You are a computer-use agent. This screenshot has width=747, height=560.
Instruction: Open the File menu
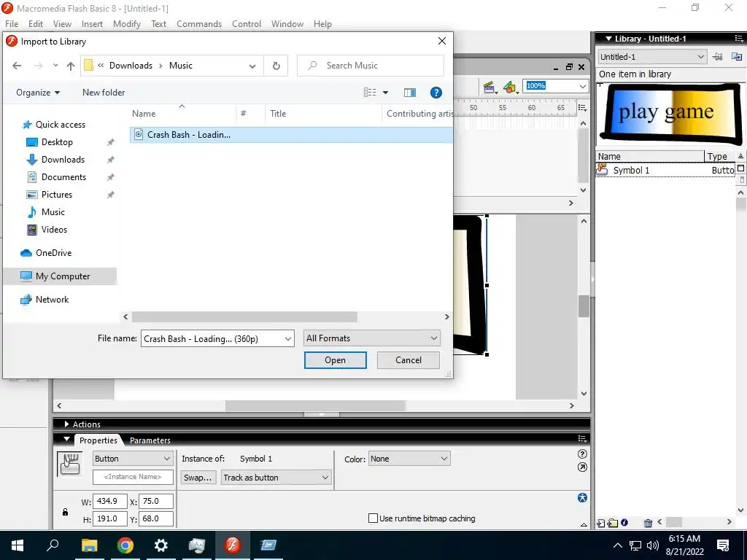point(12,24)
